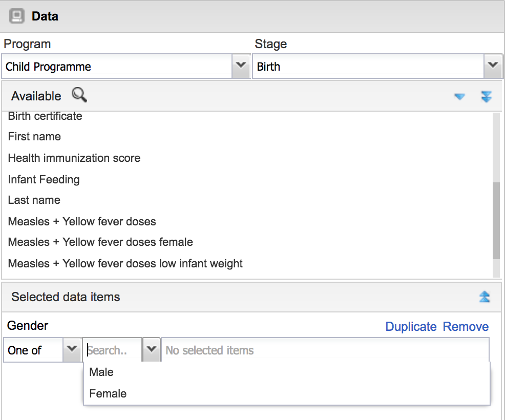Open the Stage dropdown arrow
This screenshot has width=505, height=420.
point(492,66)
